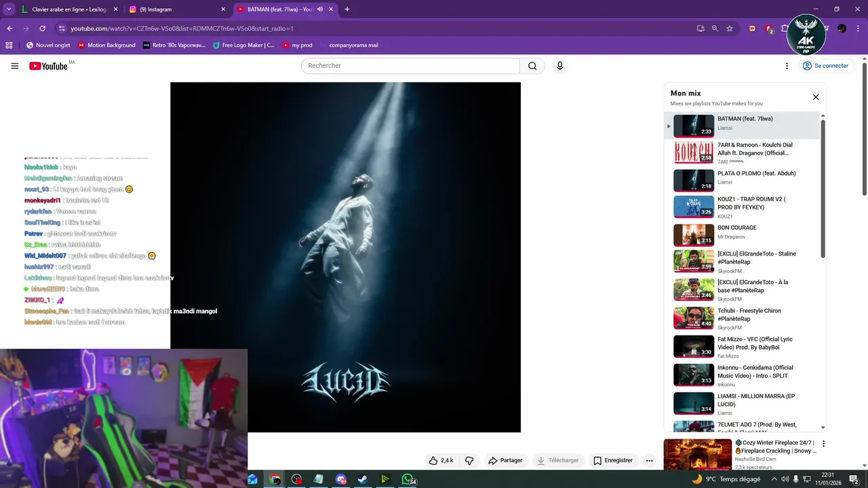The image size is (868, 488).
Task: Like the video with thumbs up
Action: pyautogui.click(x=441, y=460)
